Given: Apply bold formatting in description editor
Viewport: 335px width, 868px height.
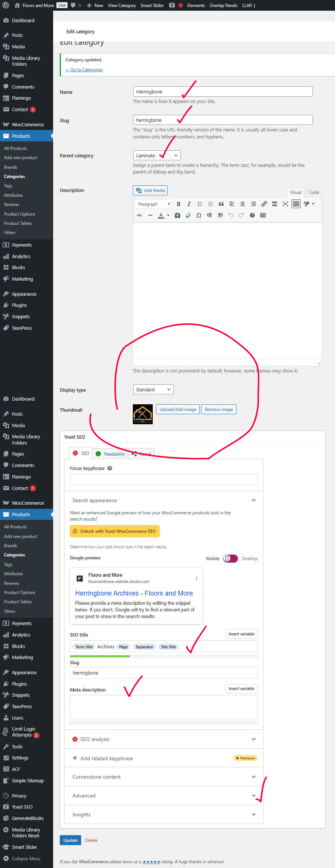Looking at the screenshot, I should click(x=179, y=204).
